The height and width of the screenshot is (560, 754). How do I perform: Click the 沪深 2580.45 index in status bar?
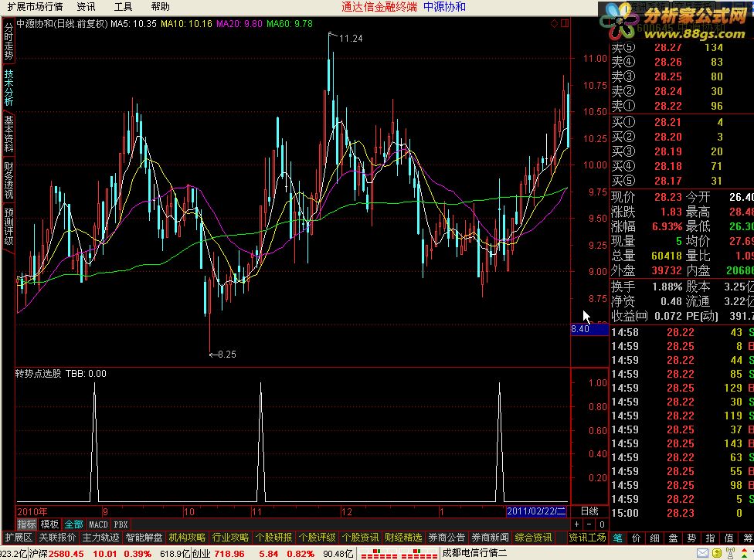(x=56, y=554)
